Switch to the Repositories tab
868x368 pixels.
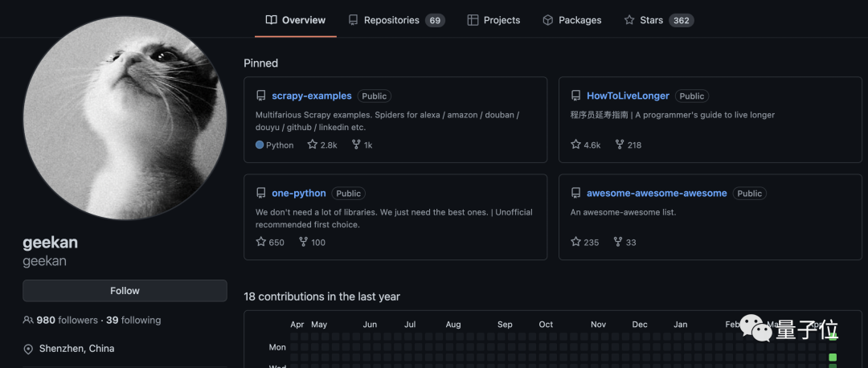tap(395, 20)
